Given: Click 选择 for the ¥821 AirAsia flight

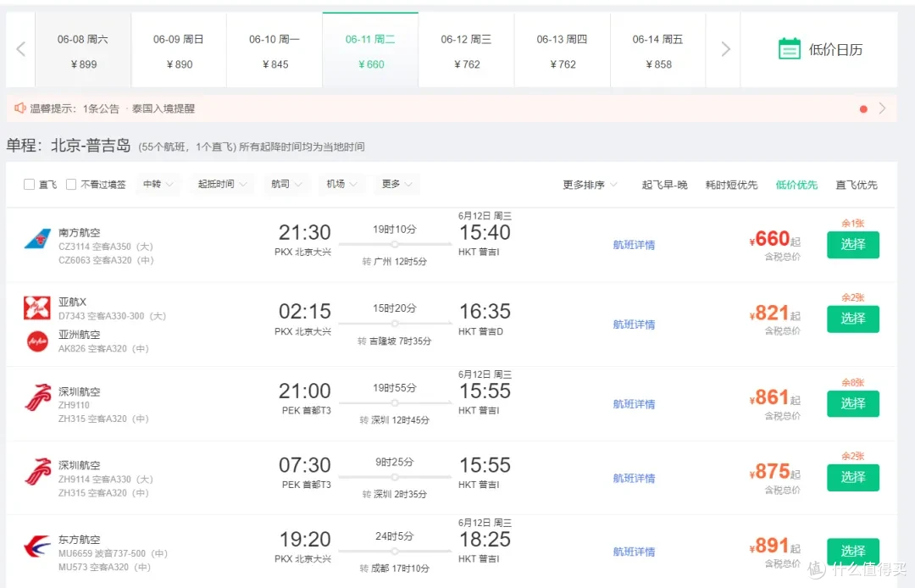Looking at the screenshot, I should tap(852, 319).
